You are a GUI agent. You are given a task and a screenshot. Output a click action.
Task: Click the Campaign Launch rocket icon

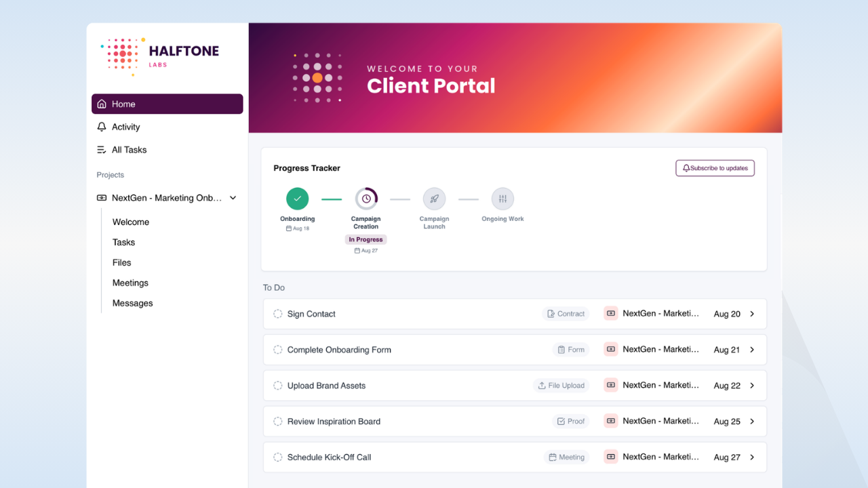(434, 199)
